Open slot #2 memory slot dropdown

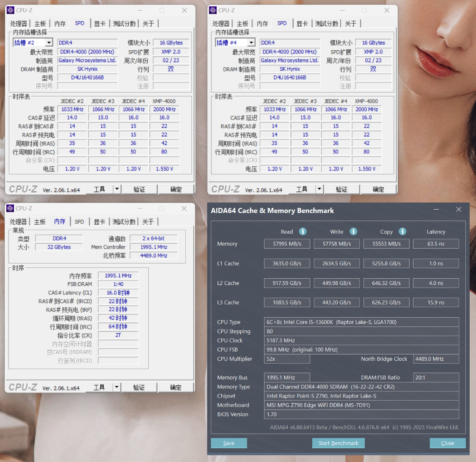[49, 42]
